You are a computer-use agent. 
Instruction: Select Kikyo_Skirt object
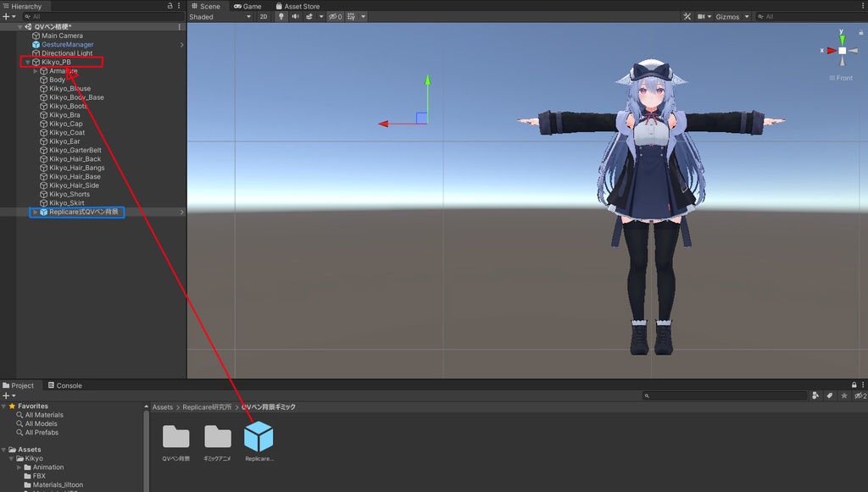point(66,203)
